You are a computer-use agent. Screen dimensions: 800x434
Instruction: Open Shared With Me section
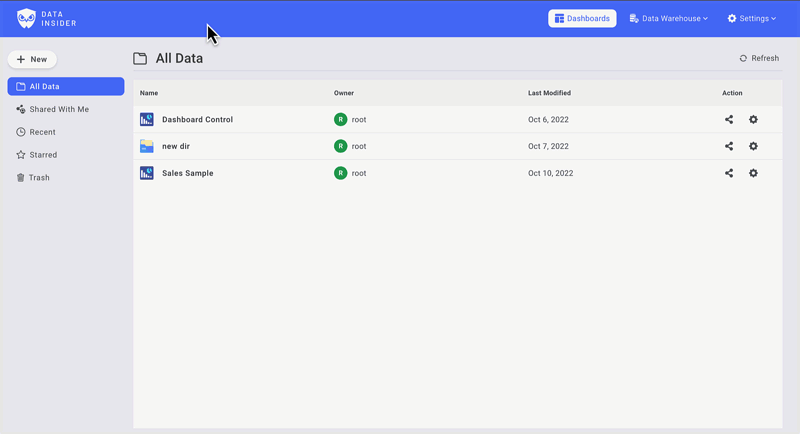click(58, 110)
